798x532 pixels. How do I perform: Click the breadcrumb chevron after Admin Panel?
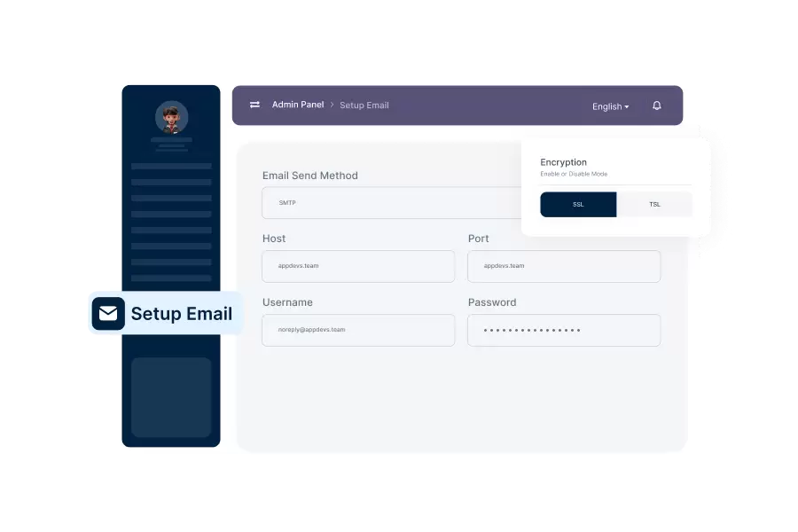point(332,106)
